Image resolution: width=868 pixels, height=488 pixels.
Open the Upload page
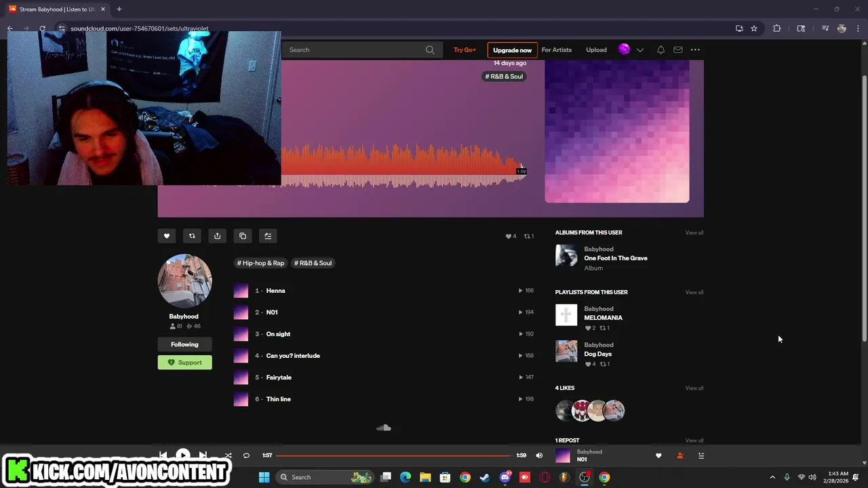tap(596, 49)
